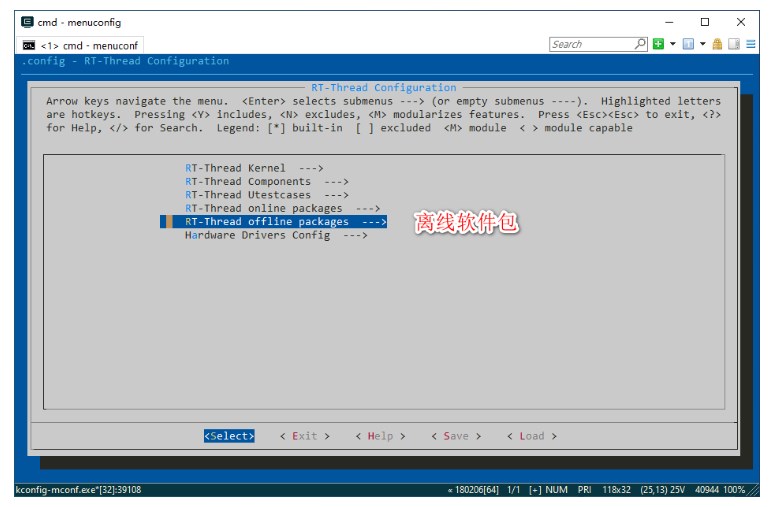Click the '1/1' console count in status bar
770x507 pixels.
point(513,490)
